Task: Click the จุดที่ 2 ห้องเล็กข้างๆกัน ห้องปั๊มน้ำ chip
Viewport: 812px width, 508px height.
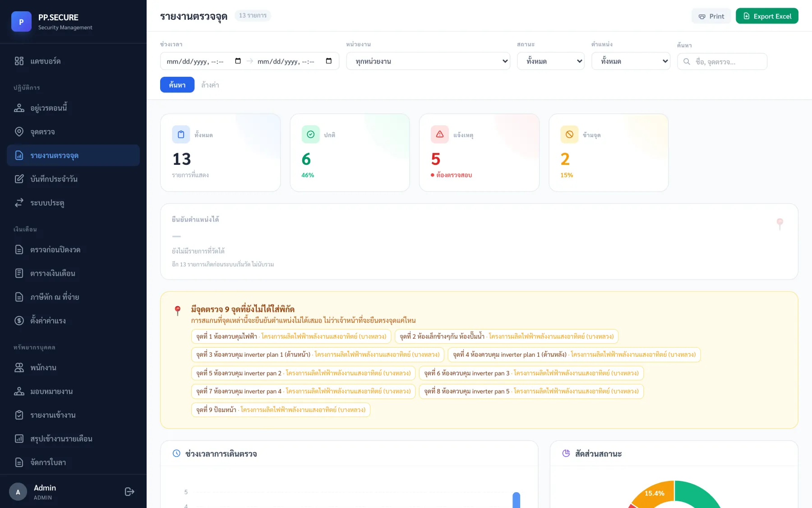Action: pos(507,336)
